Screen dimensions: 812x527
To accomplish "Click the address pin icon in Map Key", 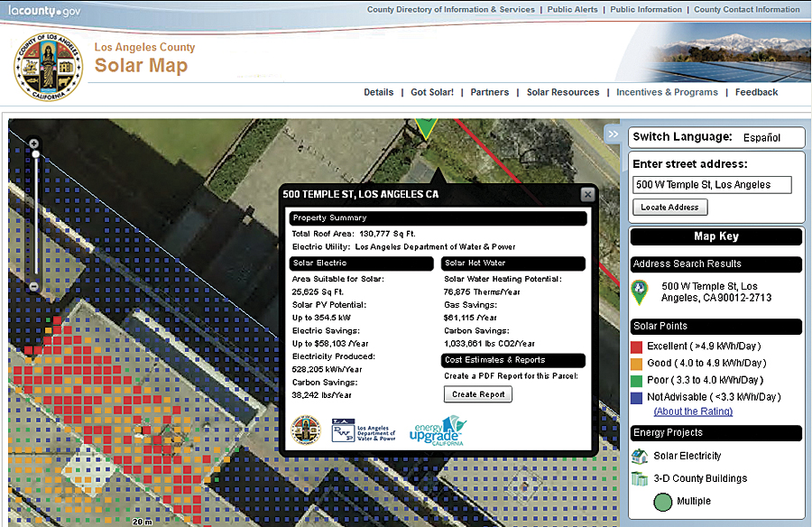I will (x=640, y=291).
